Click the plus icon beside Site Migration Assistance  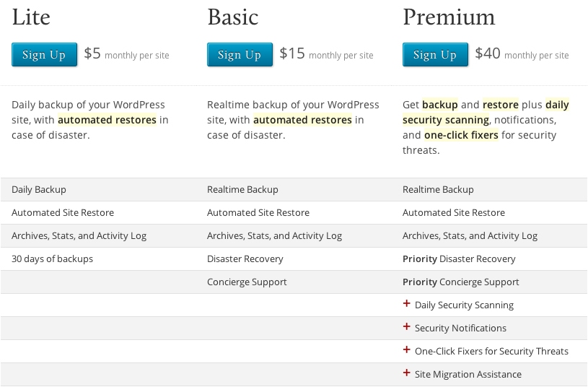pos(406,373)
